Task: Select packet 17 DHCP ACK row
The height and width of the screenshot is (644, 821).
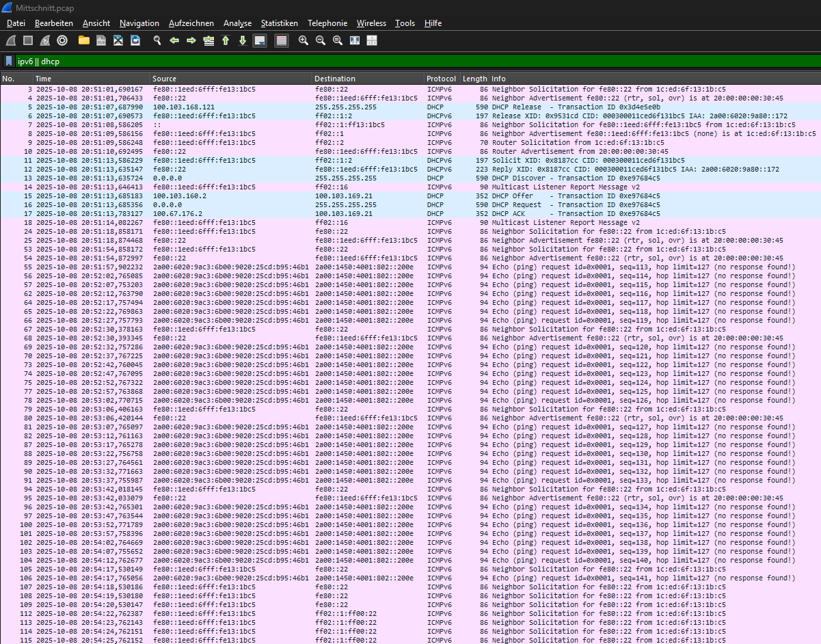Action: point(410,214)
